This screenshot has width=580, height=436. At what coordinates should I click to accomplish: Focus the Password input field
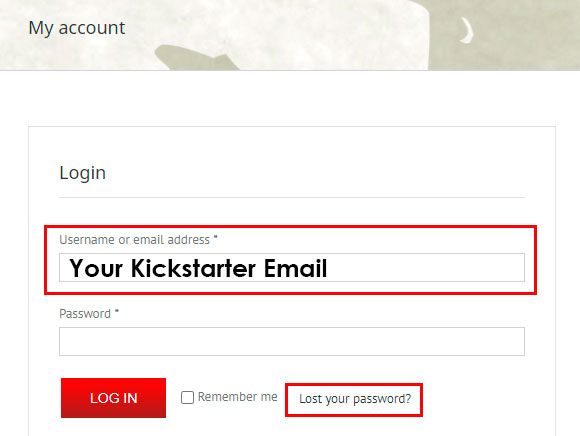coord(292,341)
